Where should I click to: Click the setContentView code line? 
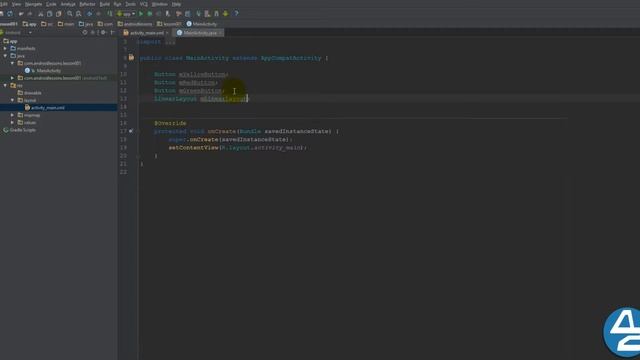pos(238,148)
